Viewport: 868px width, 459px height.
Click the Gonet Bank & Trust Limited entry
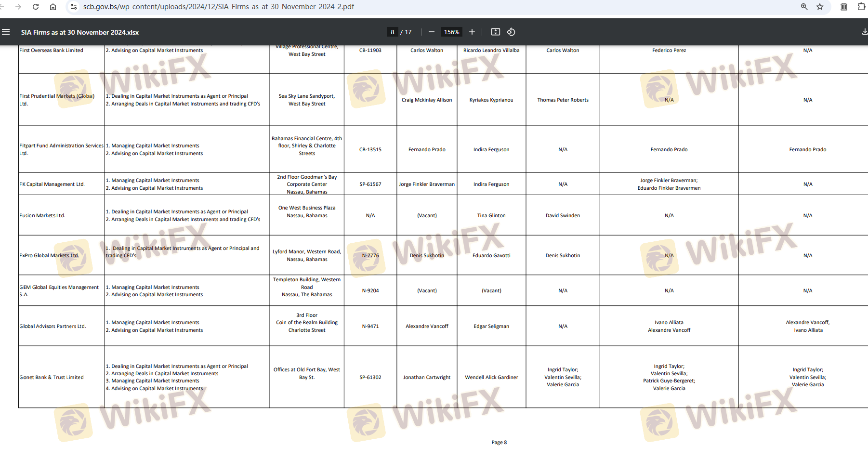tap(52, 377)
